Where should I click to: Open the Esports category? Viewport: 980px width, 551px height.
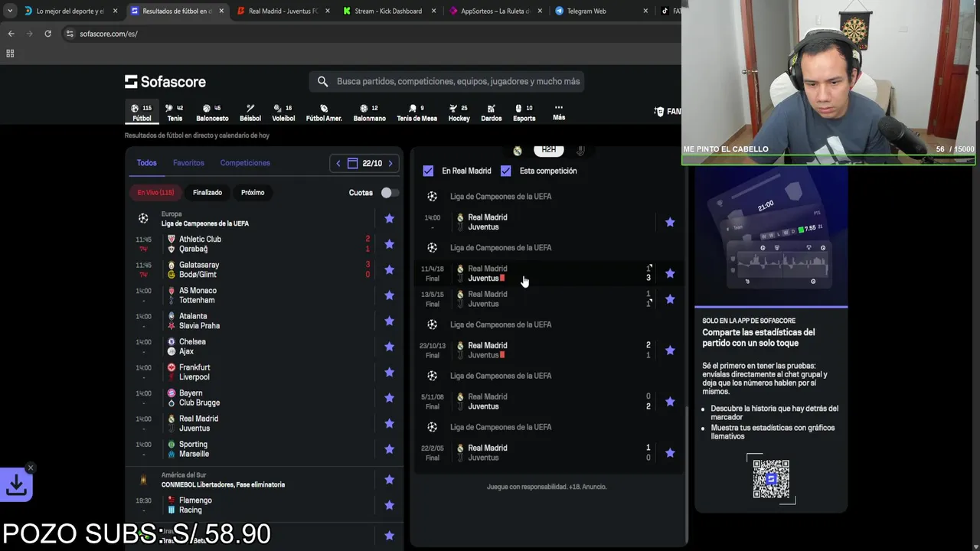[x=524, y=112]
